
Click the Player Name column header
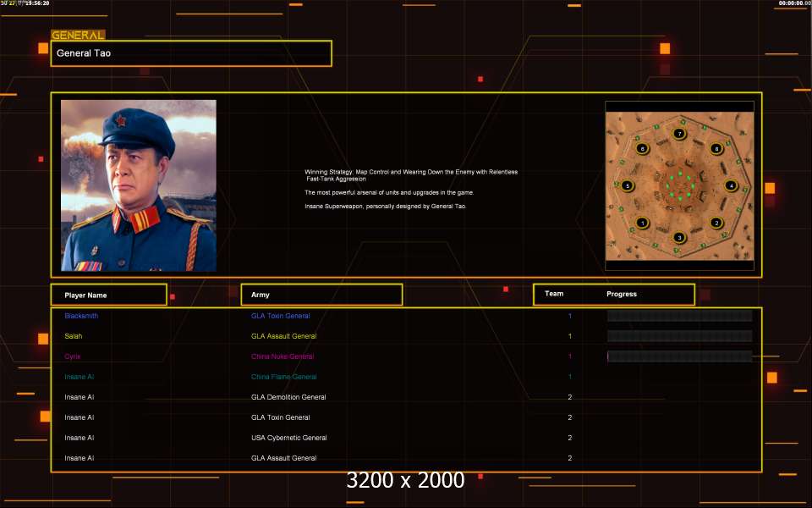[109, 295]
